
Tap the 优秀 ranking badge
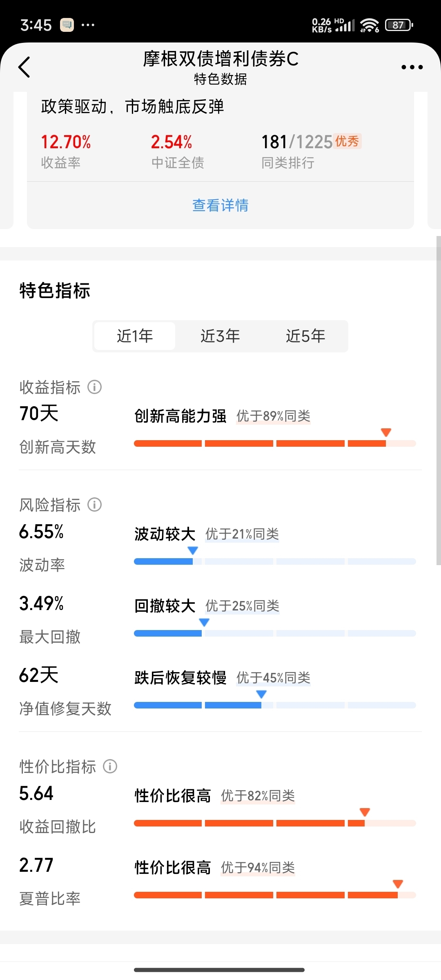(347, 141)
